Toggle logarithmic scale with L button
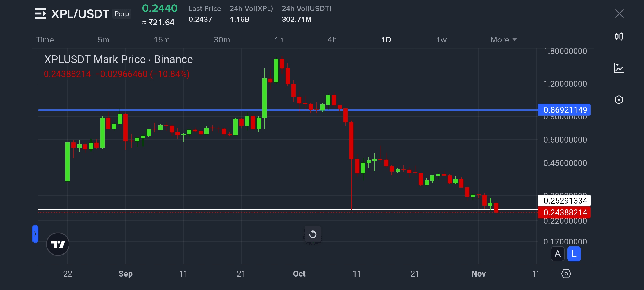 574,254
